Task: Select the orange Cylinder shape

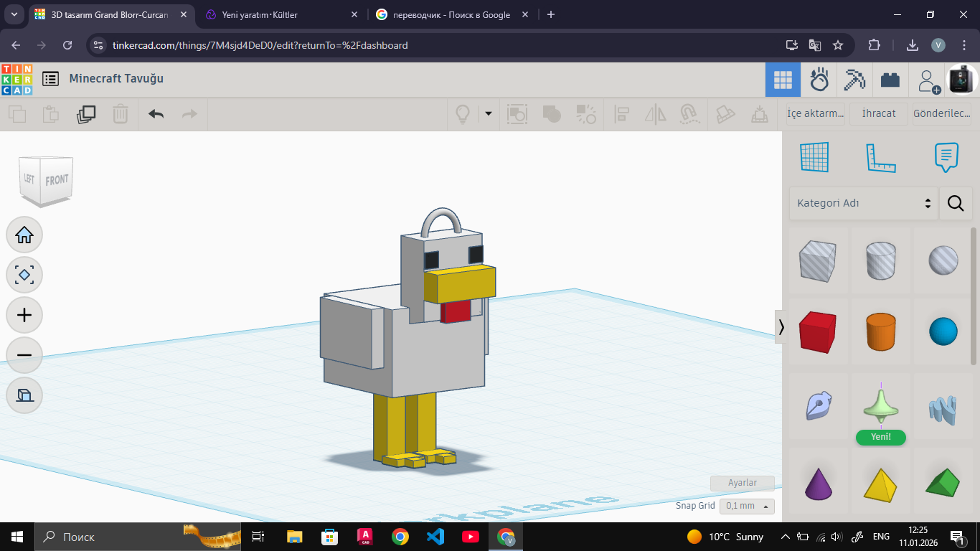Action: point(881,331)
